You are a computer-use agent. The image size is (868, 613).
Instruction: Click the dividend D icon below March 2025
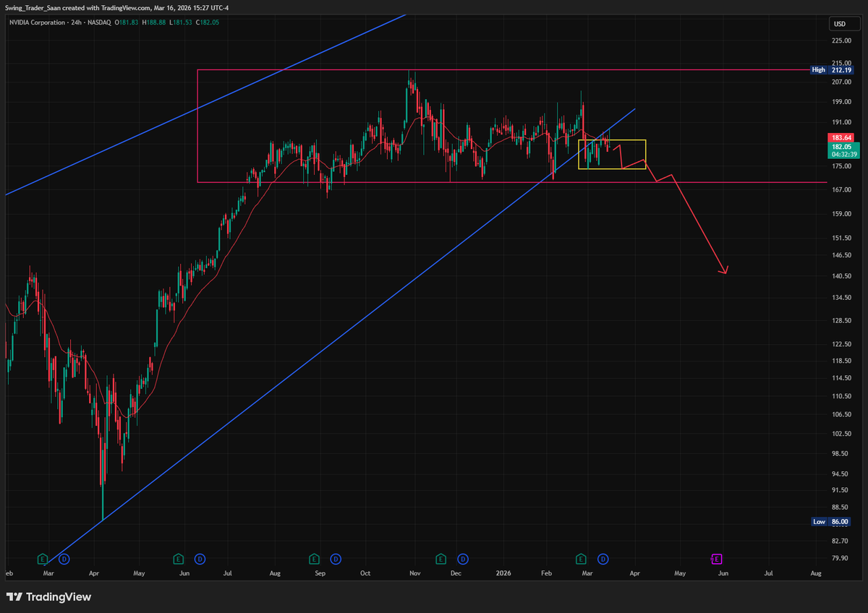tap(64, 559)
